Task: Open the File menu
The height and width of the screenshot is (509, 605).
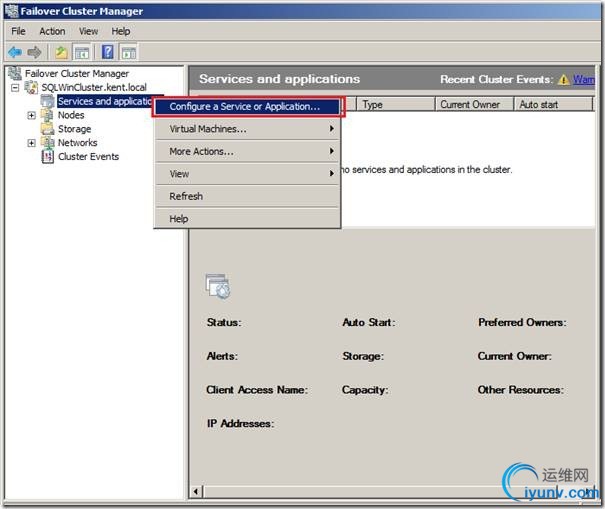Action: coord(19,31)
